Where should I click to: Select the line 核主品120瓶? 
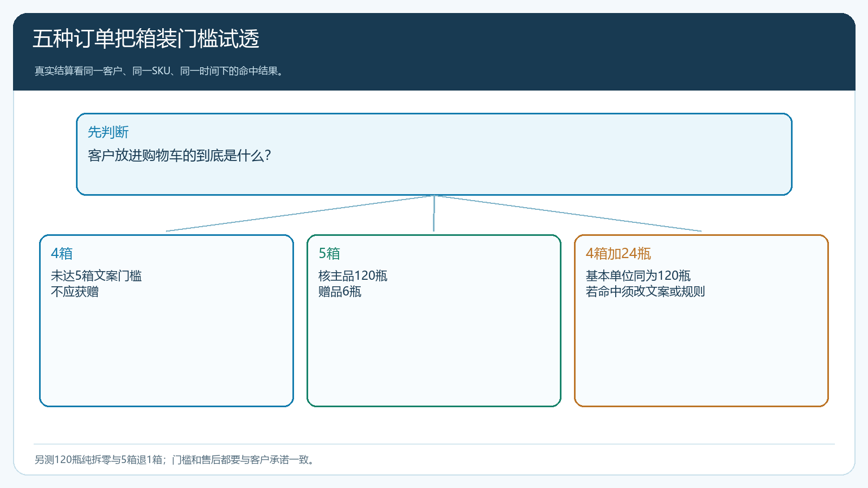[353, 275]
